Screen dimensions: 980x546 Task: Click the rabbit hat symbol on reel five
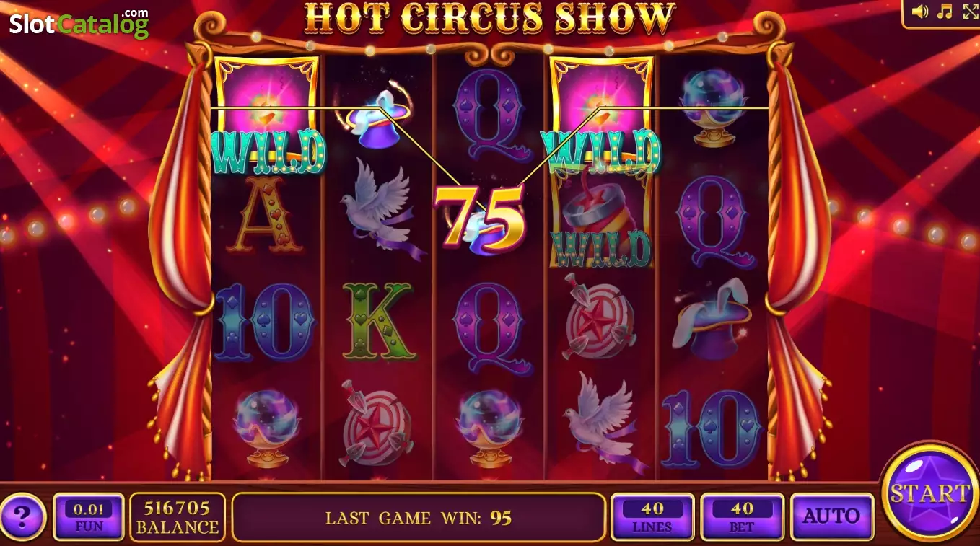pos(712,319)
